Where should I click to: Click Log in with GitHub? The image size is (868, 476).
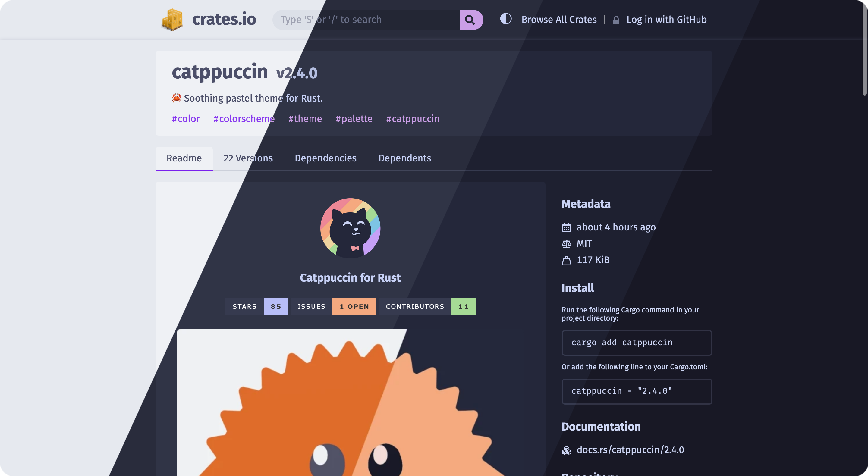coord(666,20)
